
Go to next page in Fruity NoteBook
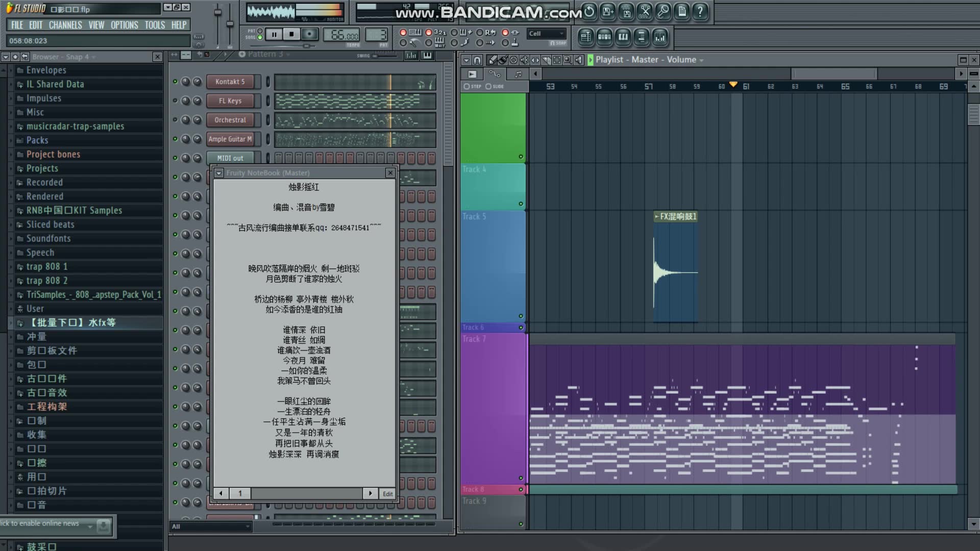pyautogui.click(x=370, y=493)
